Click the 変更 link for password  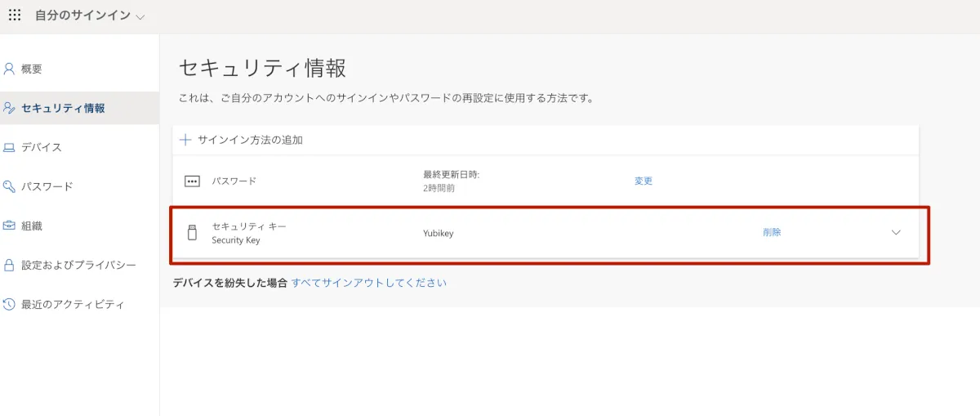644,181
